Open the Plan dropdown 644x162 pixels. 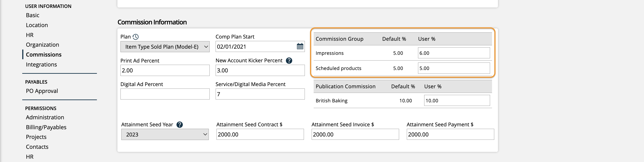click(165, 47)
